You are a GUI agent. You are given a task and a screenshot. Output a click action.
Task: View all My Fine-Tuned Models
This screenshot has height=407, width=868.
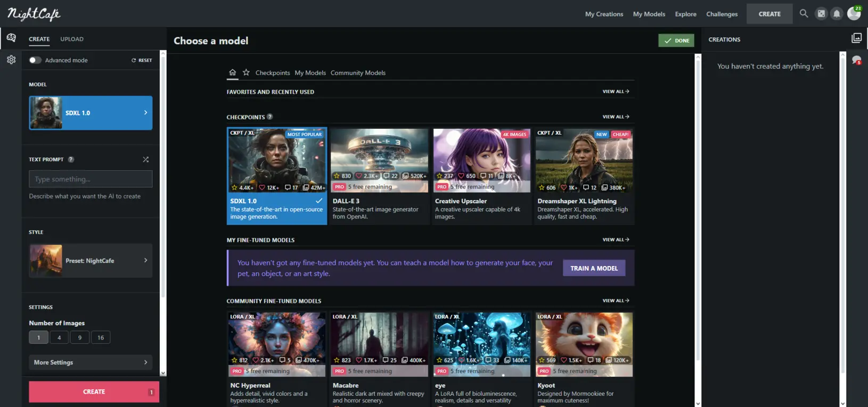pyautogui.click(x=616, y=240)
